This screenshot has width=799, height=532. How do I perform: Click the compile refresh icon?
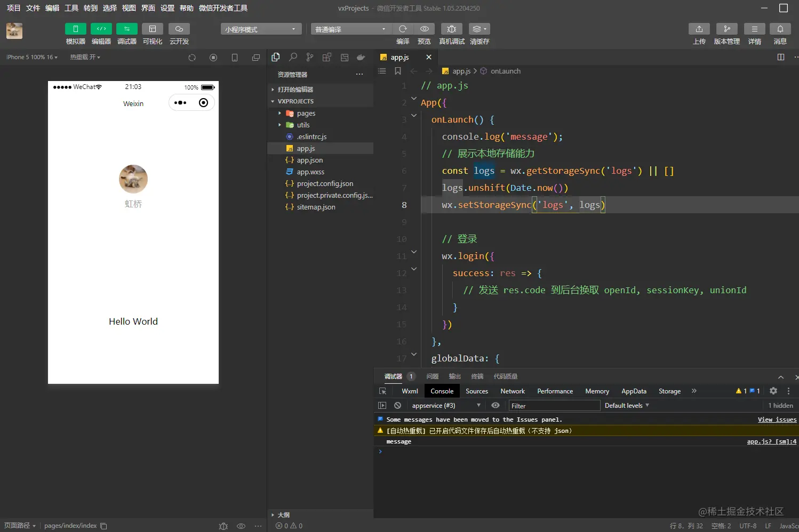tap(403, 29)
